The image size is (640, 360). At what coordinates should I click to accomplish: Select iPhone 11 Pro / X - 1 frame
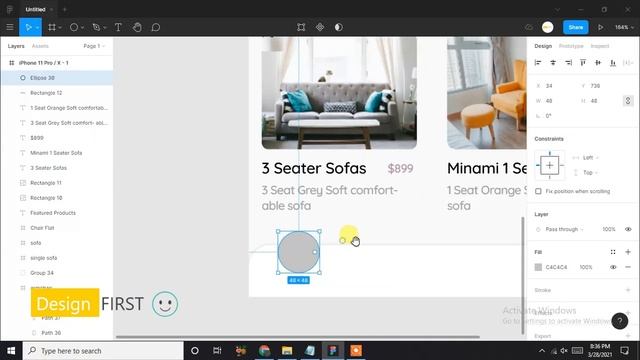click(57, 63)
